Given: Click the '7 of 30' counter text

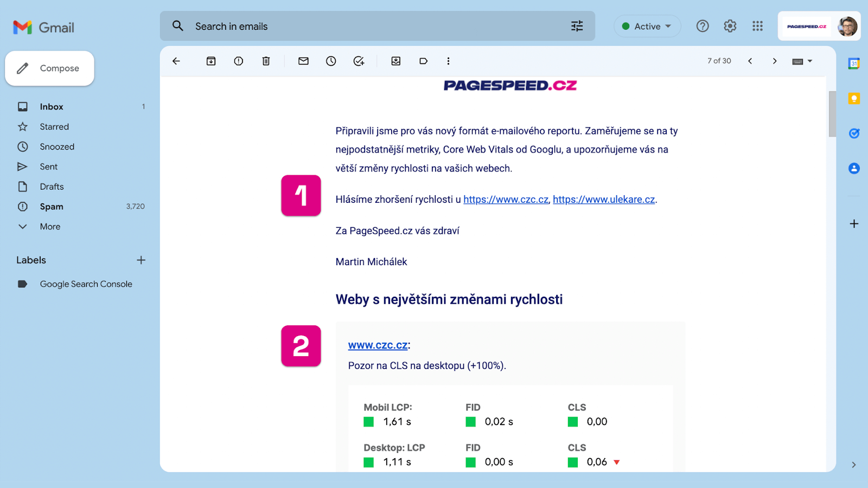Looking at the screenshot, I should tap(719, 61).
